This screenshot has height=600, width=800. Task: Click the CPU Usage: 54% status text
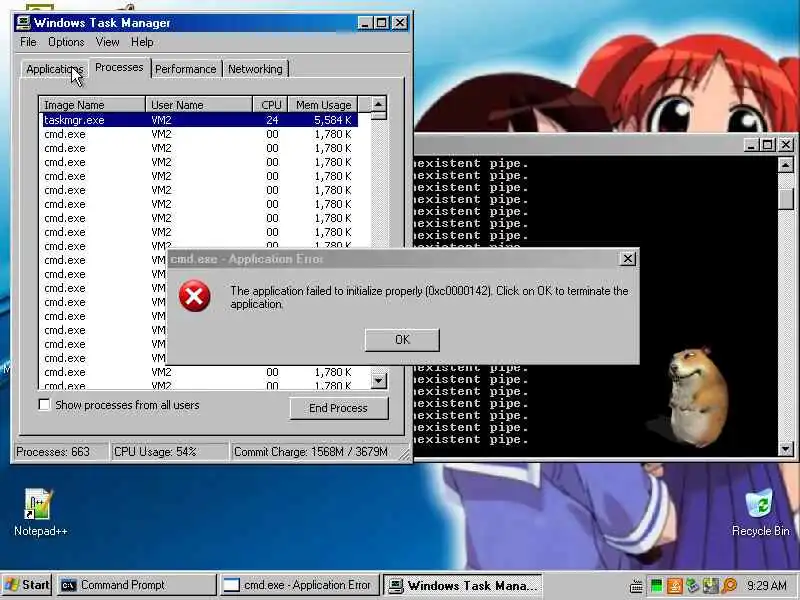155,452
